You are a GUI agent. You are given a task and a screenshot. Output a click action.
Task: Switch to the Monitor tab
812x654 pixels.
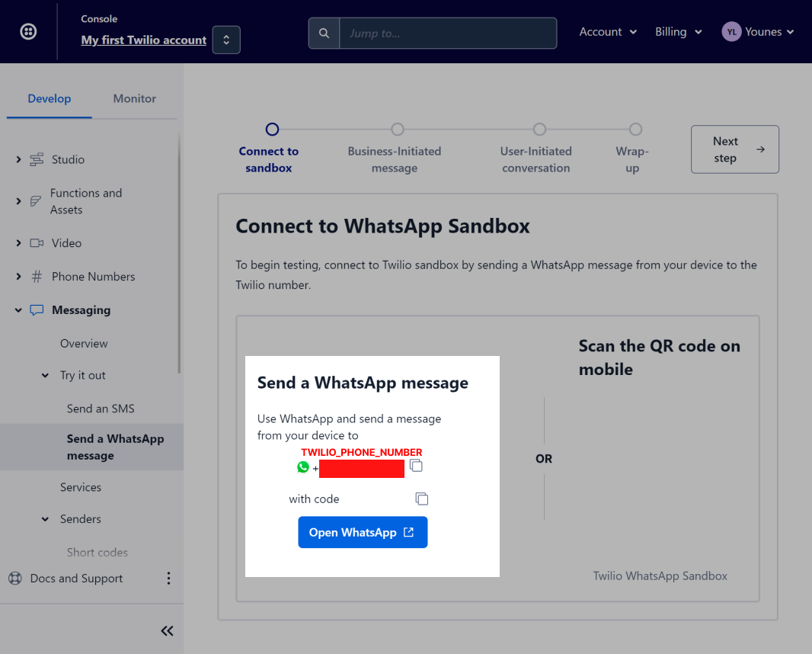[134, 98]
